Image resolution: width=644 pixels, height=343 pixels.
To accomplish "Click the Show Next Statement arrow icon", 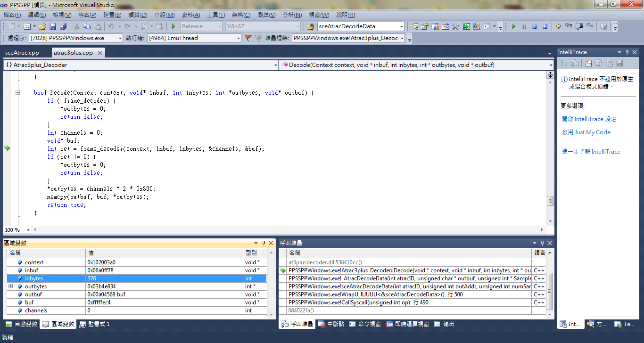I will pos(559,26).
